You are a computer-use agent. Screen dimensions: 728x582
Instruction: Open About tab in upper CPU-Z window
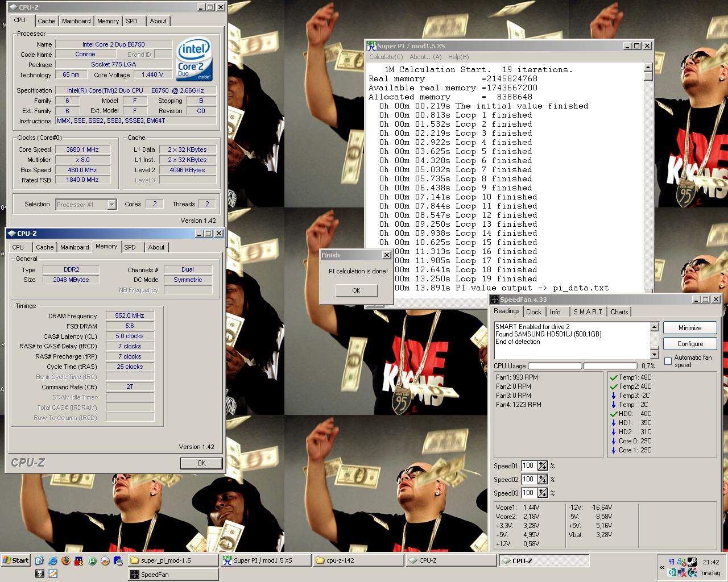point(158,21)
